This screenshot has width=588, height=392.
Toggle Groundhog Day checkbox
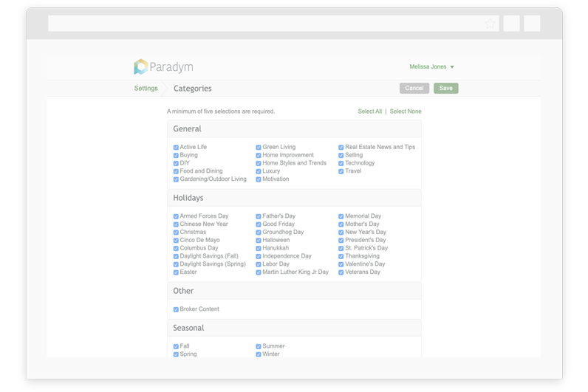tap(259, 233)
